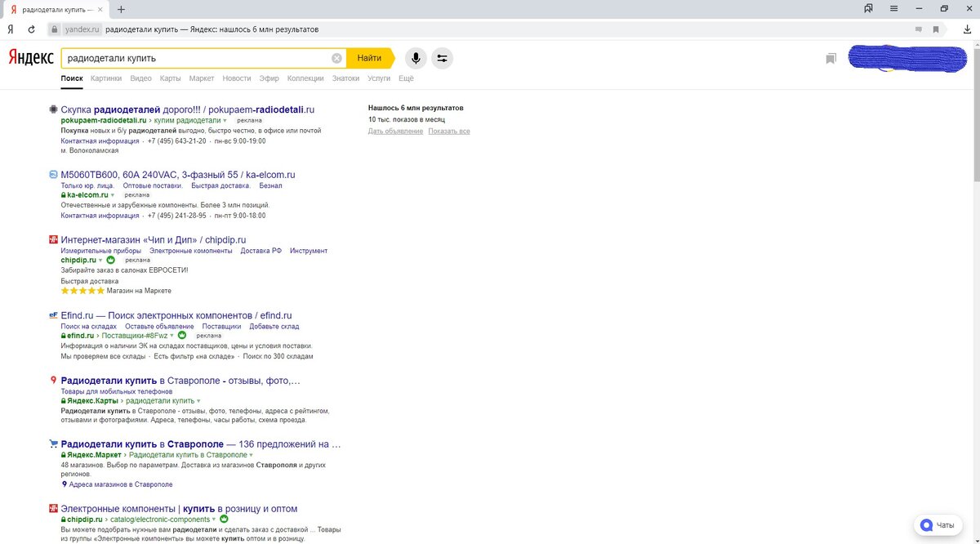Open the Ещё more services menu
The height and width of the screenshot is (544, 980).
pos(406,78)
